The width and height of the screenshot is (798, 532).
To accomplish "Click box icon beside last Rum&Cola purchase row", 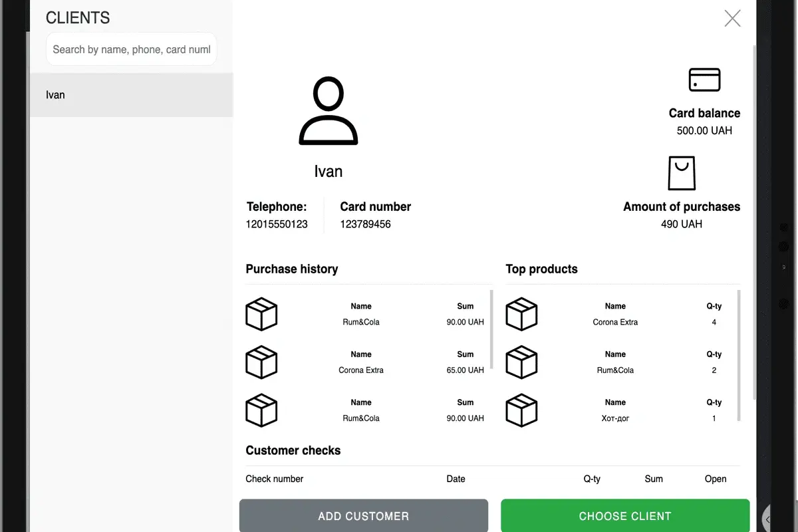I will click(261, 410).
